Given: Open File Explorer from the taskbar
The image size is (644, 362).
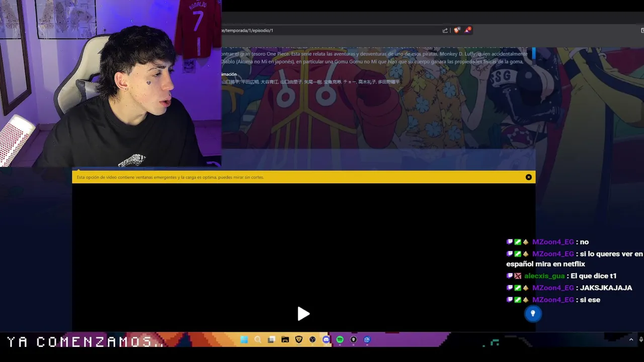Looking at the screenshot, I should pos(285,340).
